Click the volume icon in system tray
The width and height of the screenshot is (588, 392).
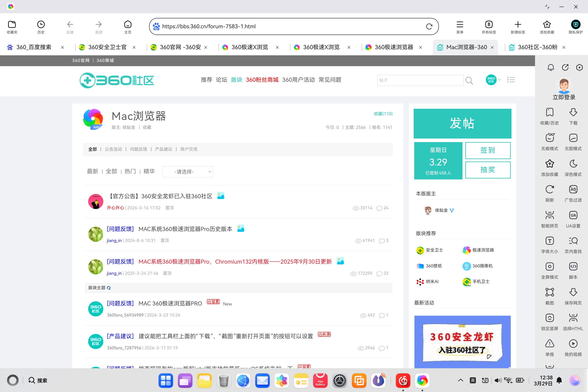(x=498, y=380)
